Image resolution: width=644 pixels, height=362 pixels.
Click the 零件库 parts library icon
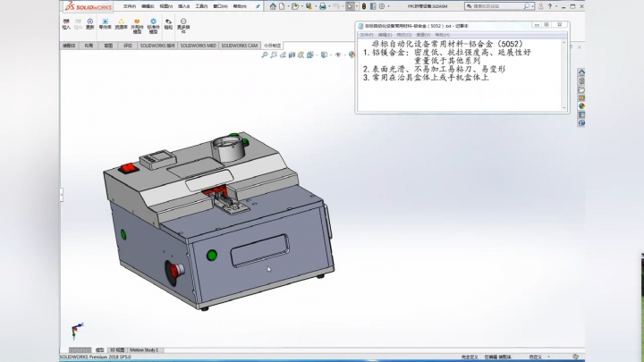[x=106, y=24]
